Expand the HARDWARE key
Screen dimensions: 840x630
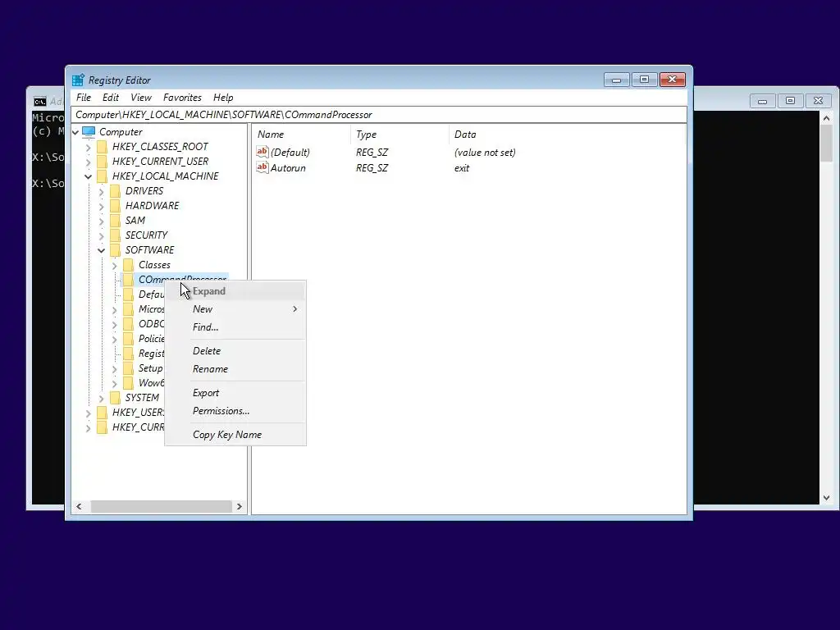(101, 206)
